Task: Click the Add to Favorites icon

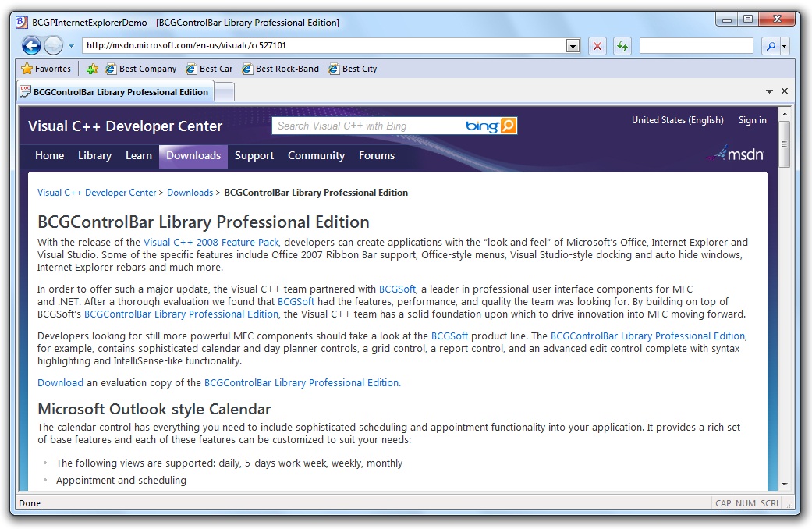Action: click(x=92, y=69)
